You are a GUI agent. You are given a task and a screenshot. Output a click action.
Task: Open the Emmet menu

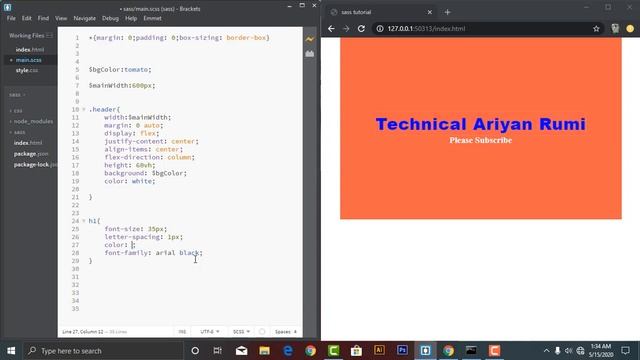pos(152,18)
